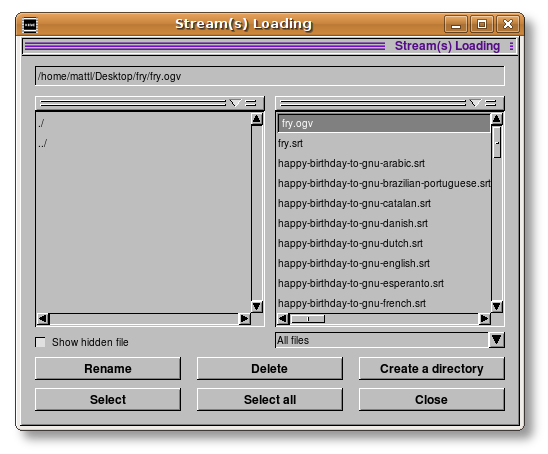Viewport: 548px width, 454px height.
Task: Click the Create a directory button
Action: (432, 368)
